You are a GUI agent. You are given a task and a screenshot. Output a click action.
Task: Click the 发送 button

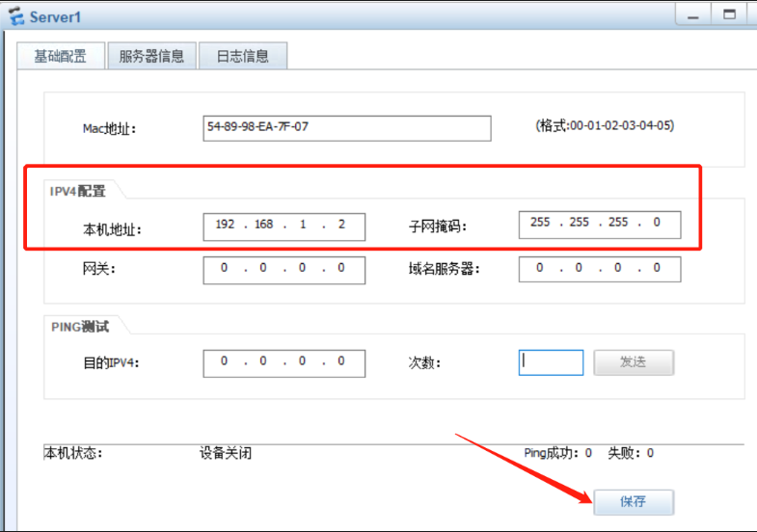[x=634, y=362]
